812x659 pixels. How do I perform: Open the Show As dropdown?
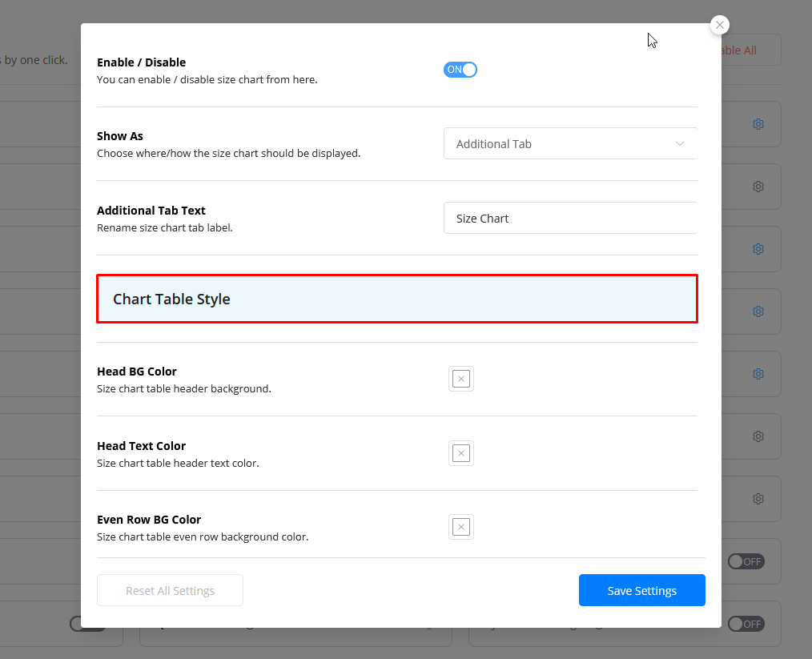pos(570,144)
